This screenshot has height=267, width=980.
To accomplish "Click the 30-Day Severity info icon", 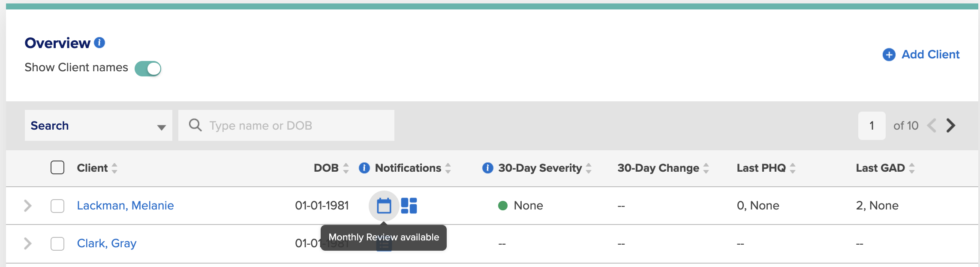I will (x=488, y=168).
